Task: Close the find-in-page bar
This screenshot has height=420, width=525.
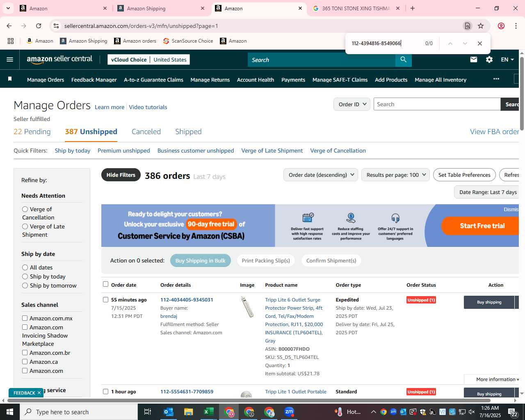Action: [479, 43]
